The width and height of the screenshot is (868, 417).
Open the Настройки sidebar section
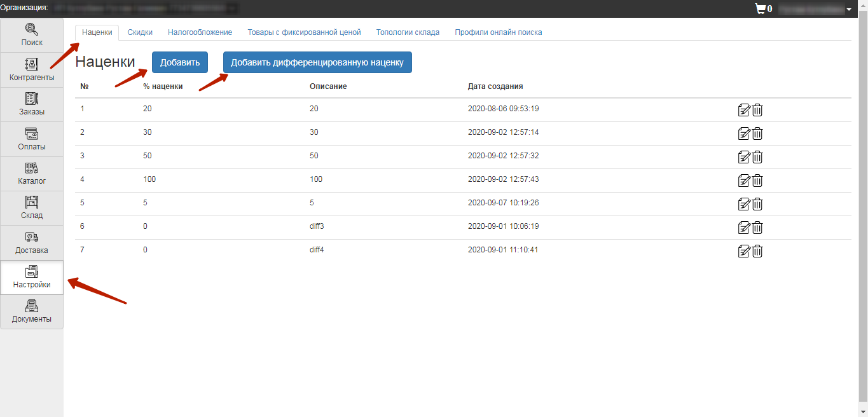[x=32, y=277]
